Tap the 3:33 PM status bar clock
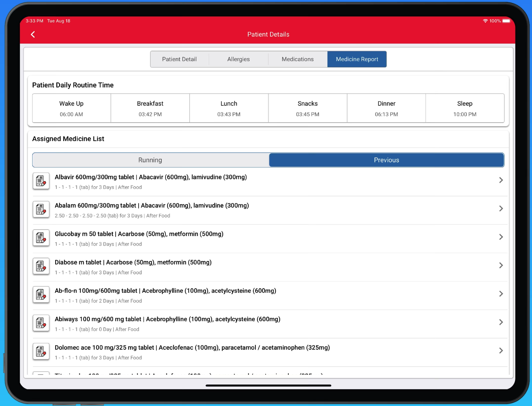The height and width of the screenshot is (406, 532). point(34,21)
